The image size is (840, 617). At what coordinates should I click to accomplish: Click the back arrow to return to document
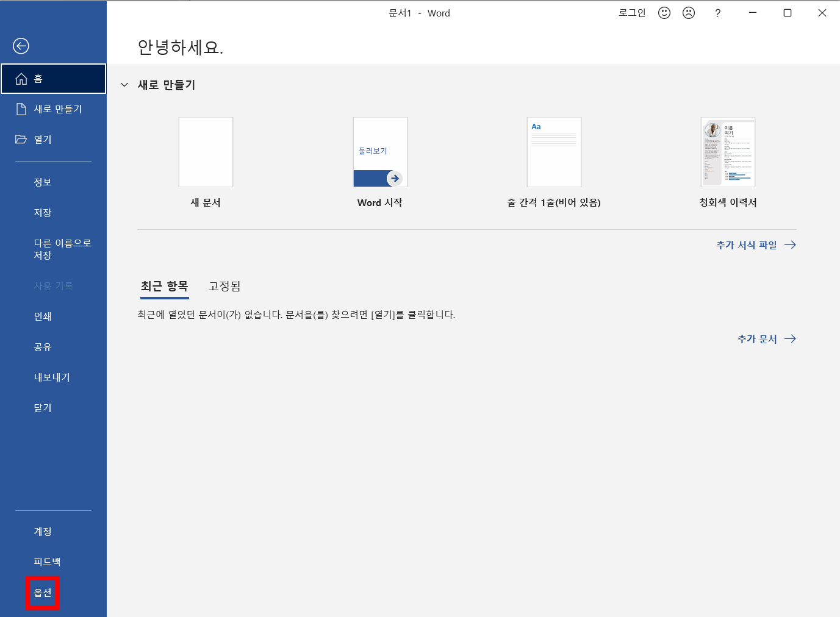(21, 46)
